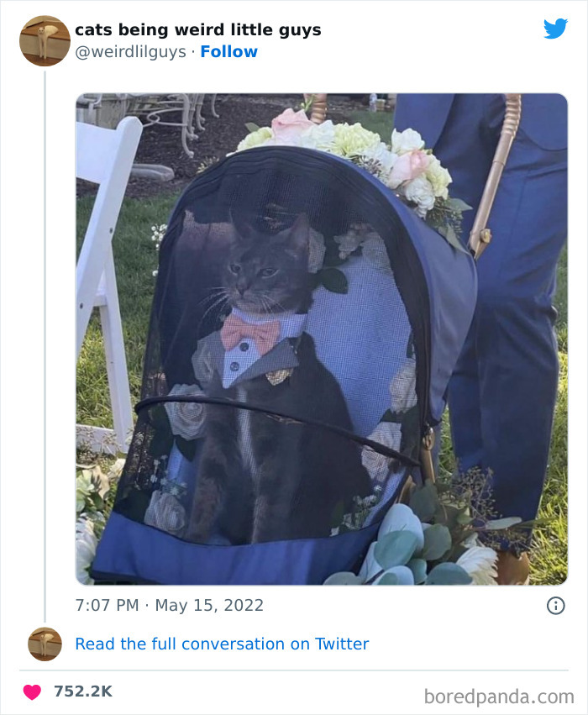Click the small avatar beside conversation link
This screenshot has height=715, width=588.
(45, 644)
